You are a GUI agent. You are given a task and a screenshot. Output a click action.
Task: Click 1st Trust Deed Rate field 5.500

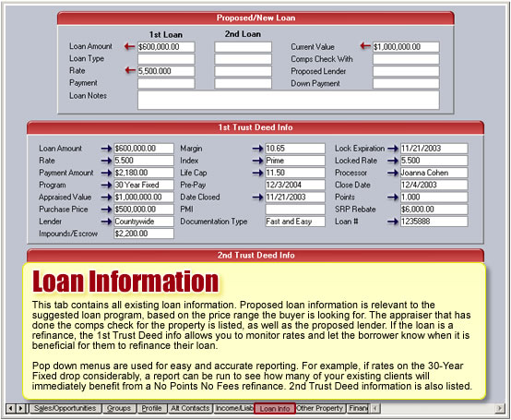(x=144, y=161)
